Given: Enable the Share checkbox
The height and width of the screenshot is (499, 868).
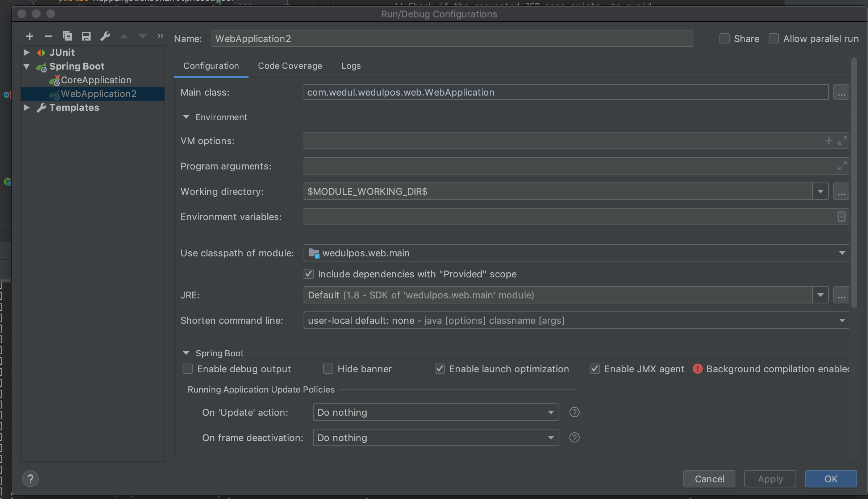Looking at the screenshot, I should 724,39.
